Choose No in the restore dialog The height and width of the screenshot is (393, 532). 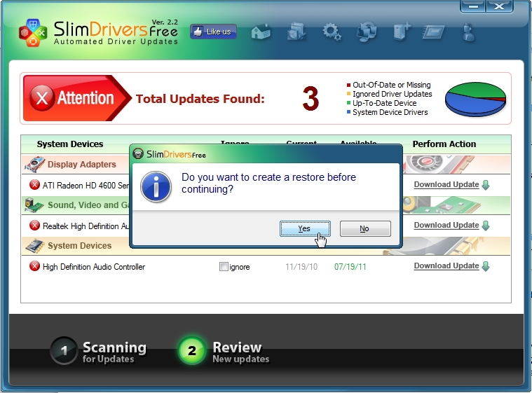pos(365,228)
